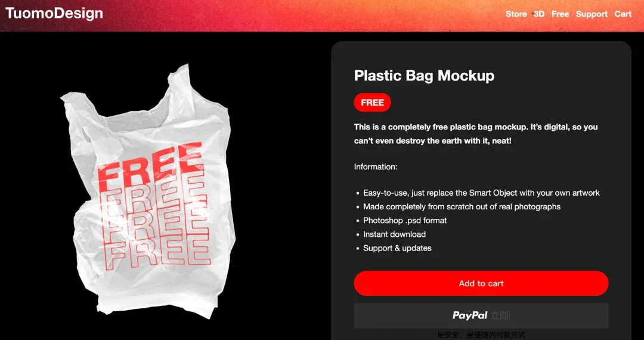Click the bold product description paragraph
This screenshot has width=644, height=340.
point(476,134)
